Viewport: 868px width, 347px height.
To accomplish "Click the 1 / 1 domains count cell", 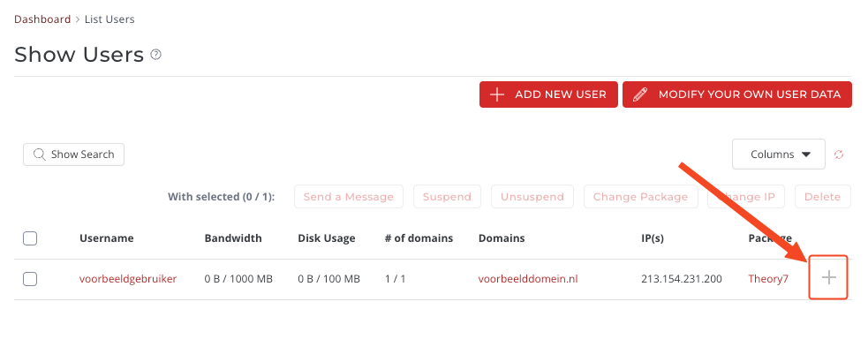I will (396, 279).
